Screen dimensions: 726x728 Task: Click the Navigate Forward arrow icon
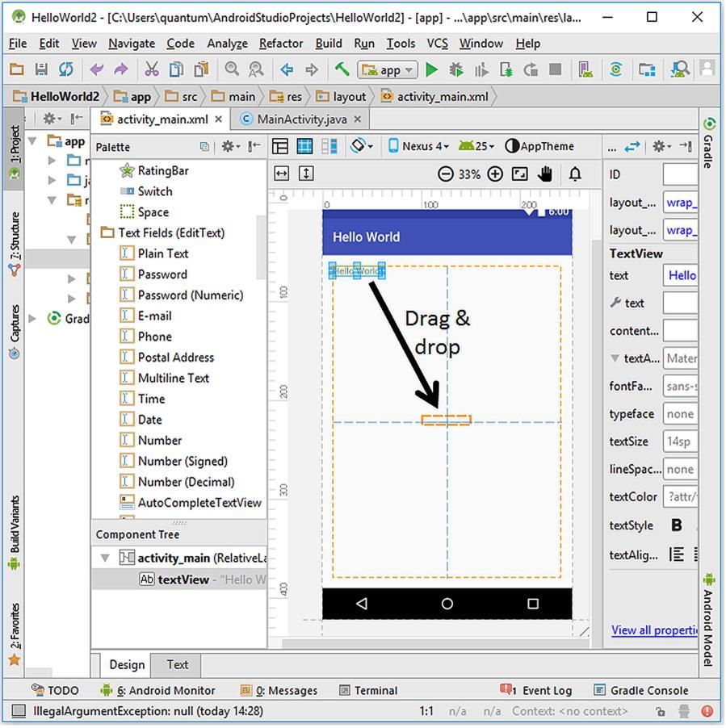click(x=312, y=70)
